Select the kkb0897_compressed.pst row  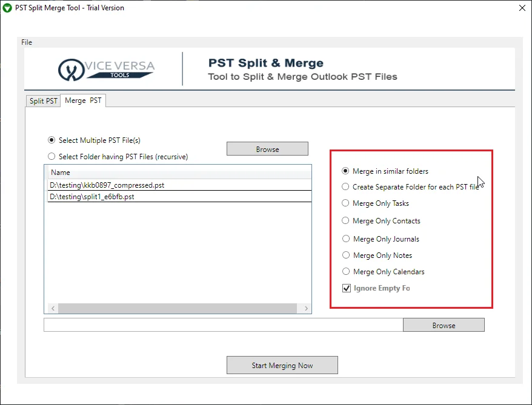179,185
